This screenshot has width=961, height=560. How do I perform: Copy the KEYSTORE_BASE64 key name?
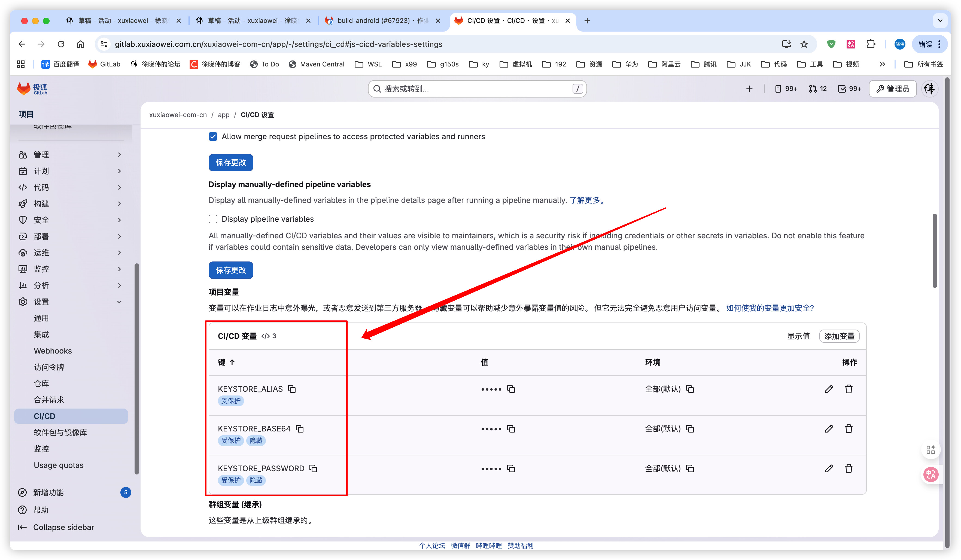(x=300, y=428)
